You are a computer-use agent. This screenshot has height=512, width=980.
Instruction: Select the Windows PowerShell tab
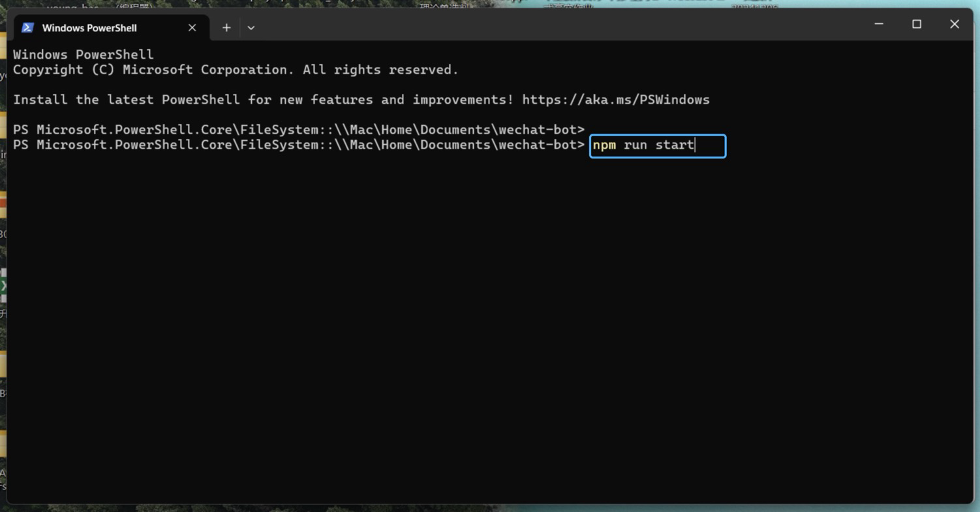[x=89, y=27]
